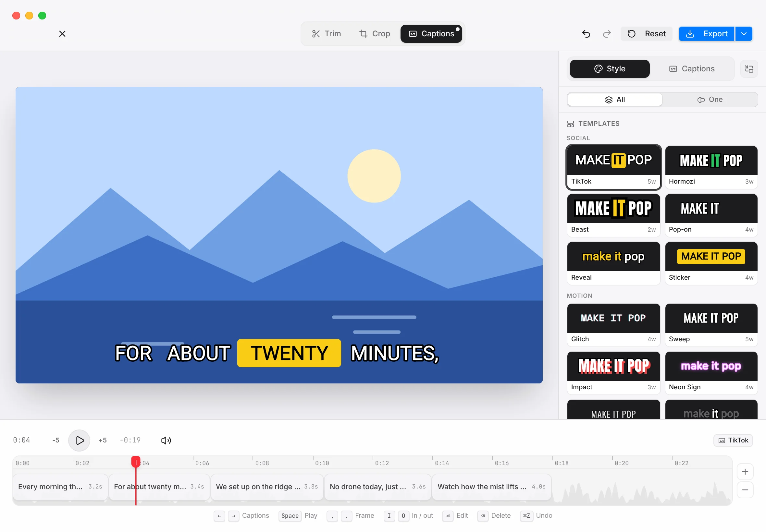Select the Captions tool in top toolbar

coord(431,34)
